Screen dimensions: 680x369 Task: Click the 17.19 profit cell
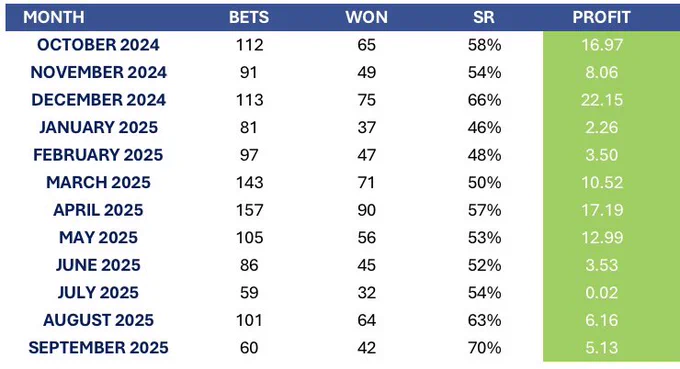(x=602, y=210)
